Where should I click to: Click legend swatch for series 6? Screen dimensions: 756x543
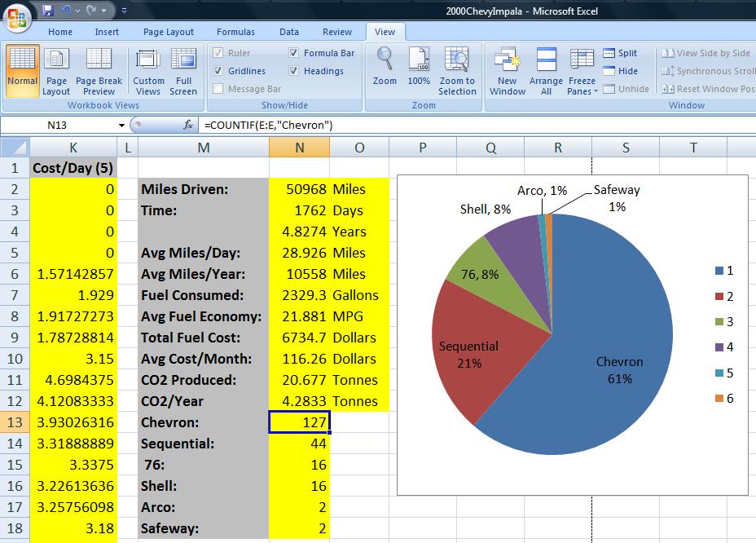719,398
